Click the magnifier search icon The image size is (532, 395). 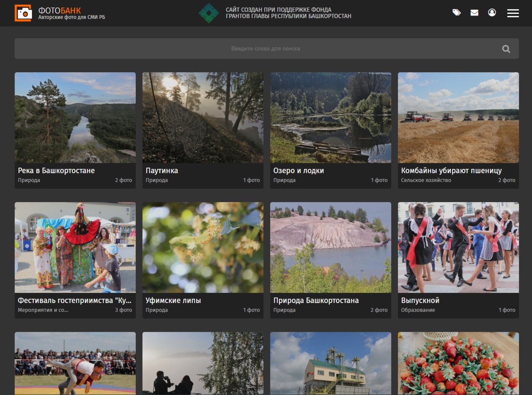click(x=506, y=49)
